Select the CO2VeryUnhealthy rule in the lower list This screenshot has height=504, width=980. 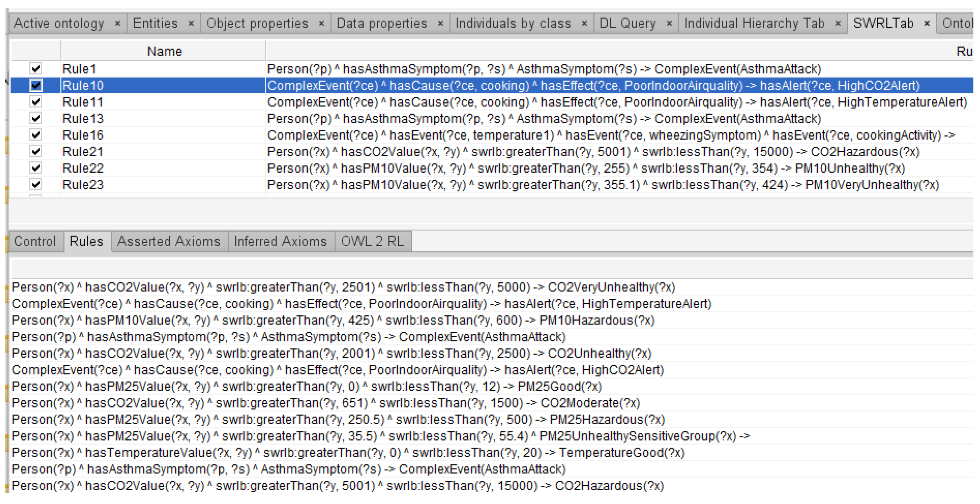pos(342,287)
